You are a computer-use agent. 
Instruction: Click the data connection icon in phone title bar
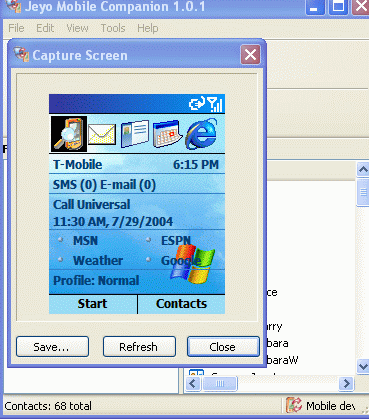(197, 104)
